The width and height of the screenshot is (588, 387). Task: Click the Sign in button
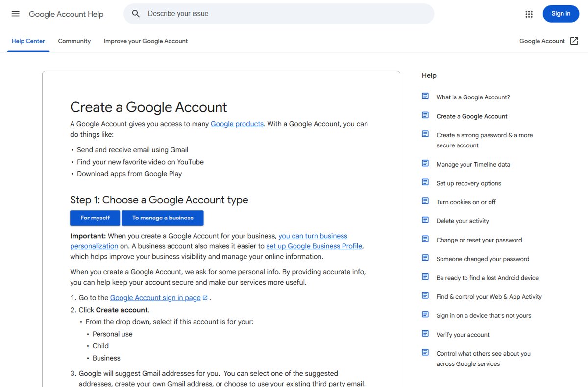tap(561, 14)
